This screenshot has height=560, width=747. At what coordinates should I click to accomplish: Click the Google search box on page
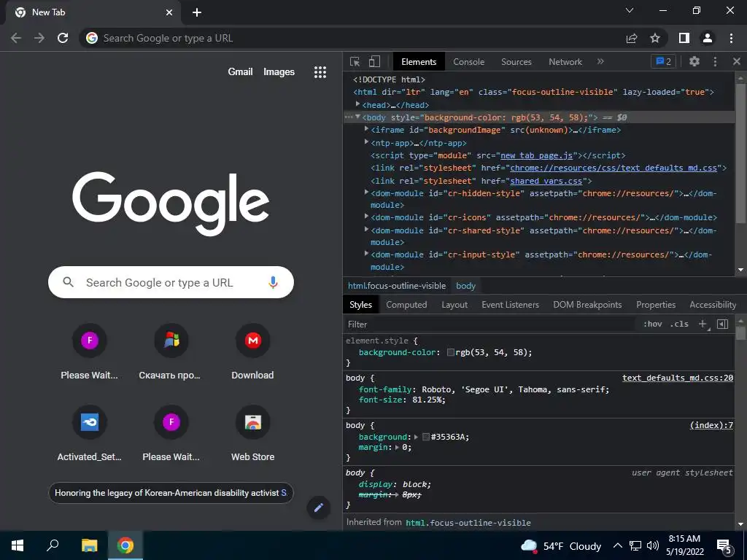[x=171, y=282]
